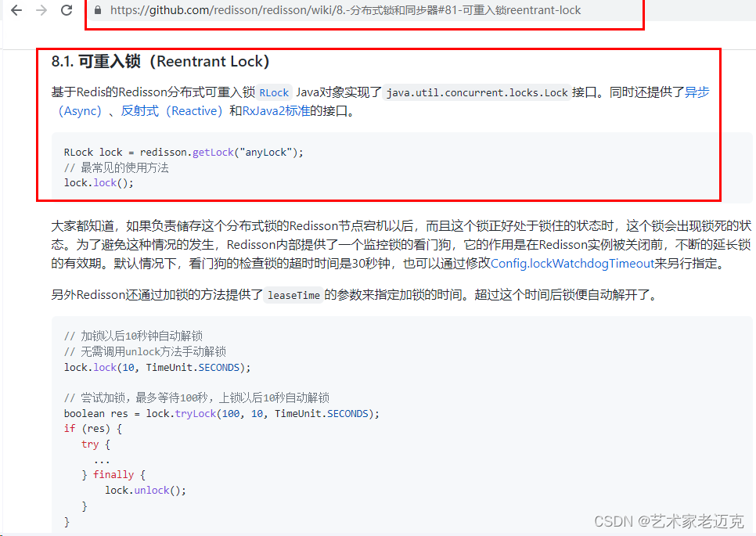Click the java.util.concurrent.locks.Lock inline code
Image resolution: width=756 pixels, height=536 pixels.
(477, 92)
